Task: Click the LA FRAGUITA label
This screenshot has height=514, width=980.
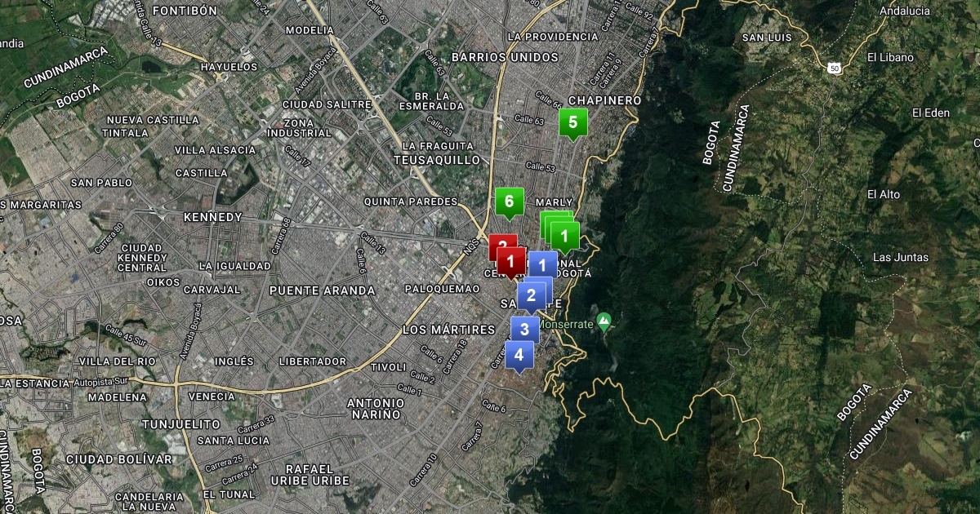Action: 438,146
